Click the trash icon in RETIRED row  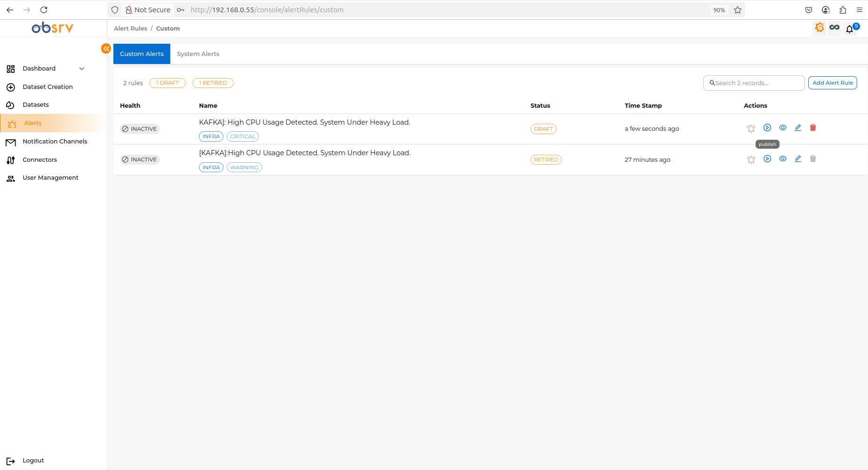coord(813,159)
